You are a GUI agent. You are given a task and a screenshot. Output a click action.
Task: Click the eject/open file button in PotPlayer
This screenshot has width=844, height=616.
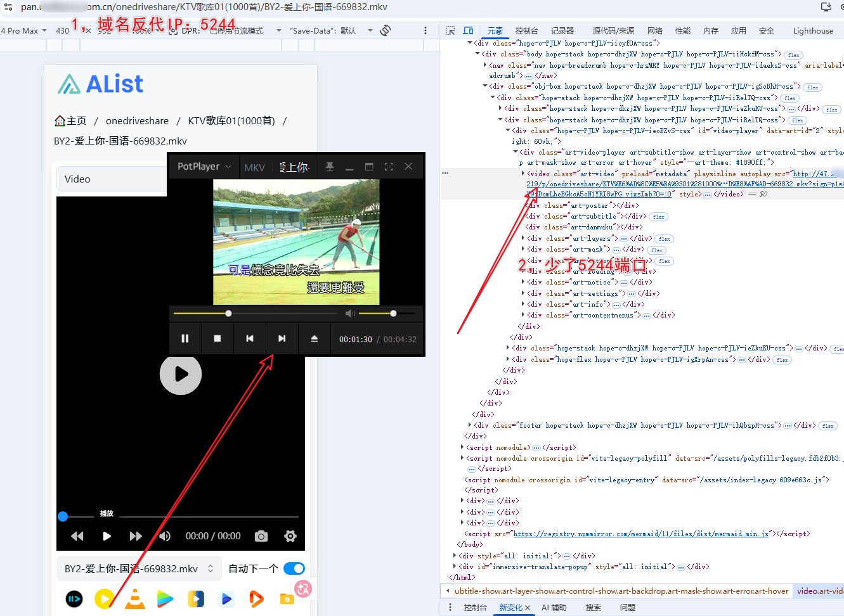315,338
